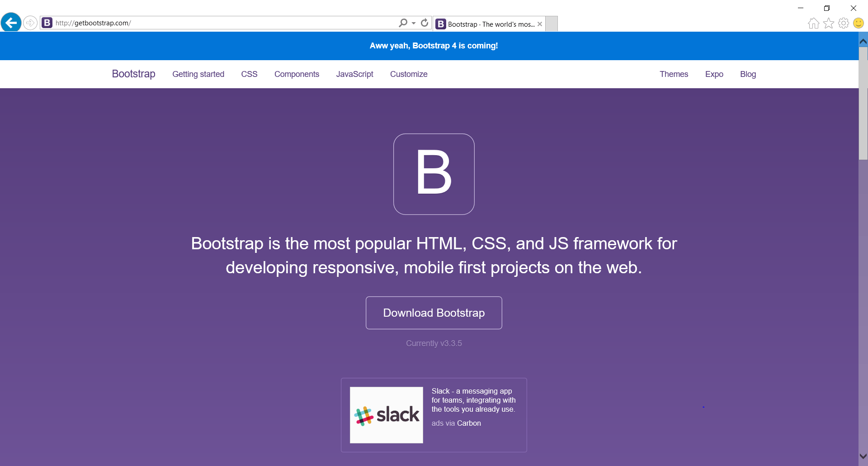868x466 pixels.
Task: Switch to the Customize section
Action: coord(408,74)
